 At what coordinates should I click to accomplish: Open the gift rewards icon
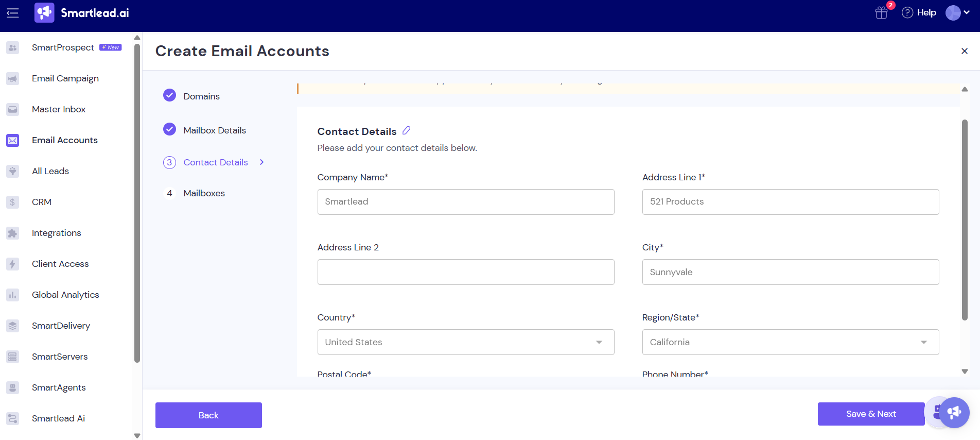coord(881,13)
